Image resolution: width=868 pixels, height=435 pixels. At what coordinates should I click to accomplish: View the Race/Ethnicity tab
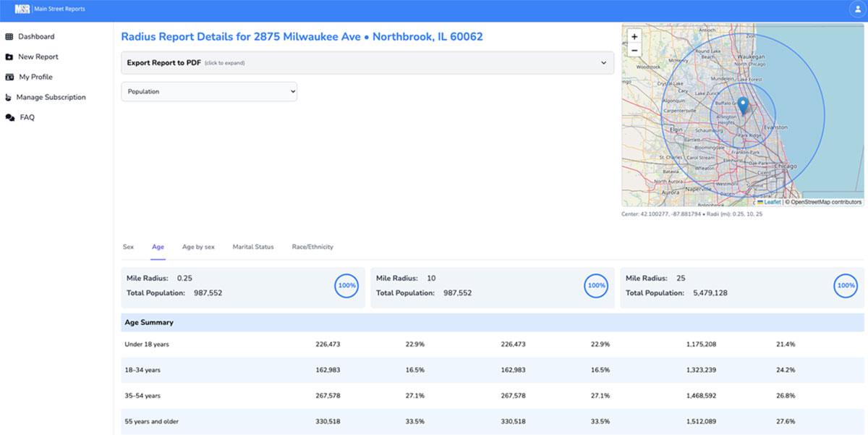(313, 247)
